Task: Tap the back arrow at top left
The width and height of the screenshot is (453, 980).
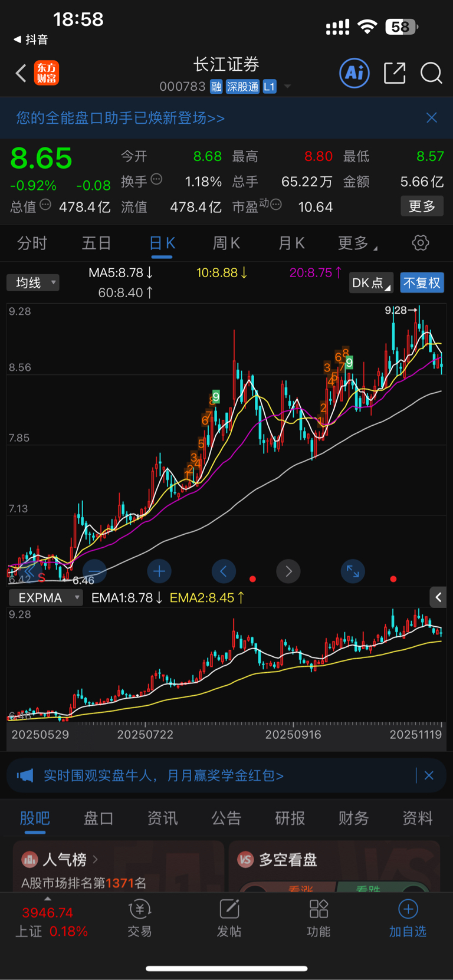Action: pos(21,74)
